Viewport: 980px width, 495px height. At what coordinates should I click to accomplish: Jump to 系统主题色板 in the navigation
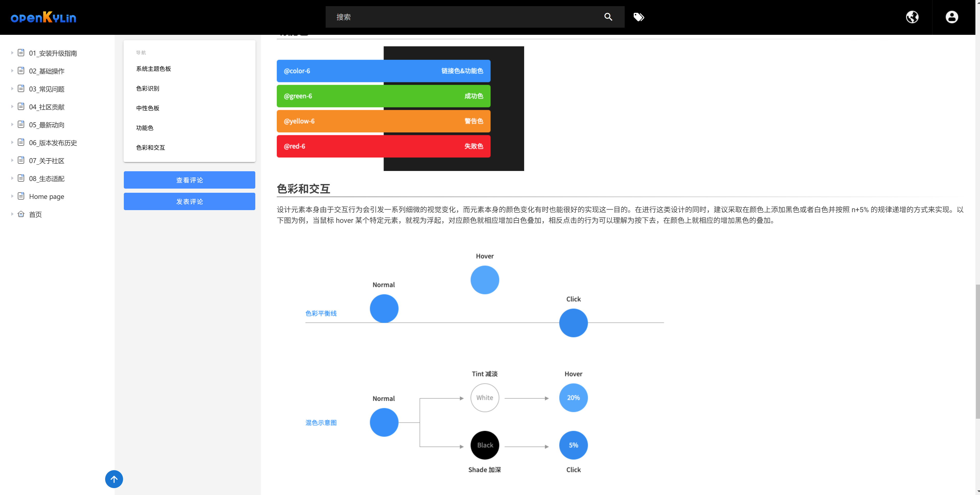click(153, 69)
